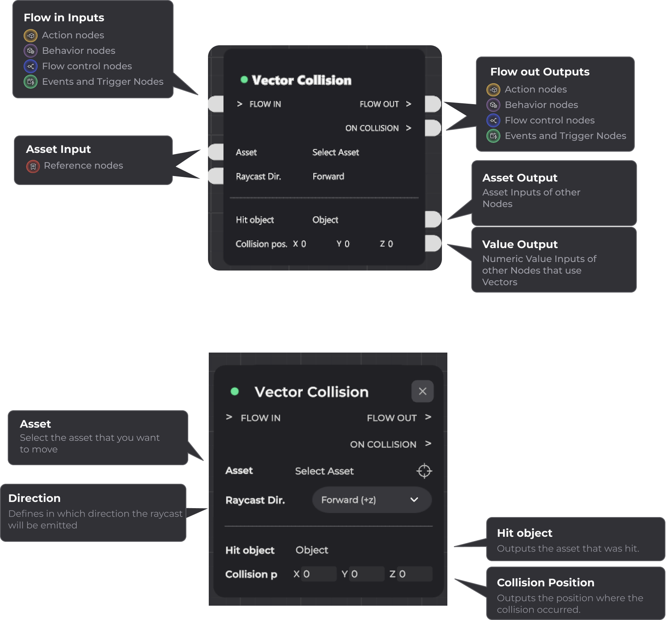Click the Behavior nodes icon under Flow in Inputs

(x=31, y=51)
